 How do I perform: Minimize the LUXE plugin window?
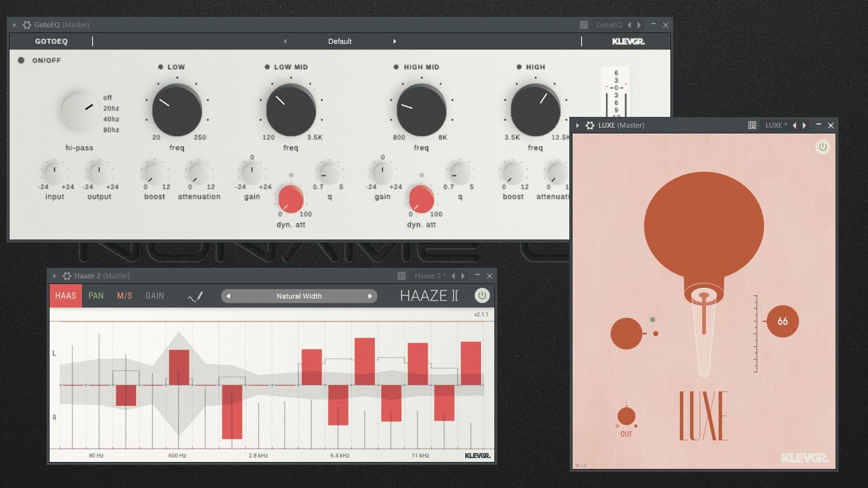(818, 125)
